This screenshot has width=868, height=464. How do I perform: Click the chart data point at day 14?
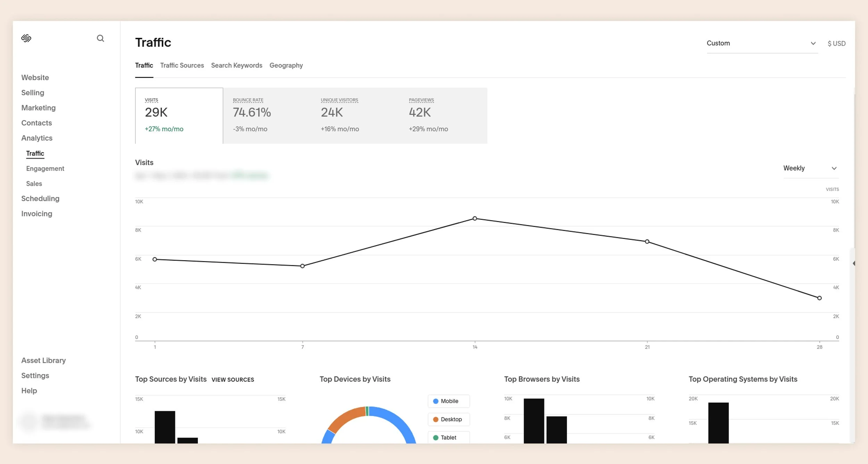coord(475,218)
